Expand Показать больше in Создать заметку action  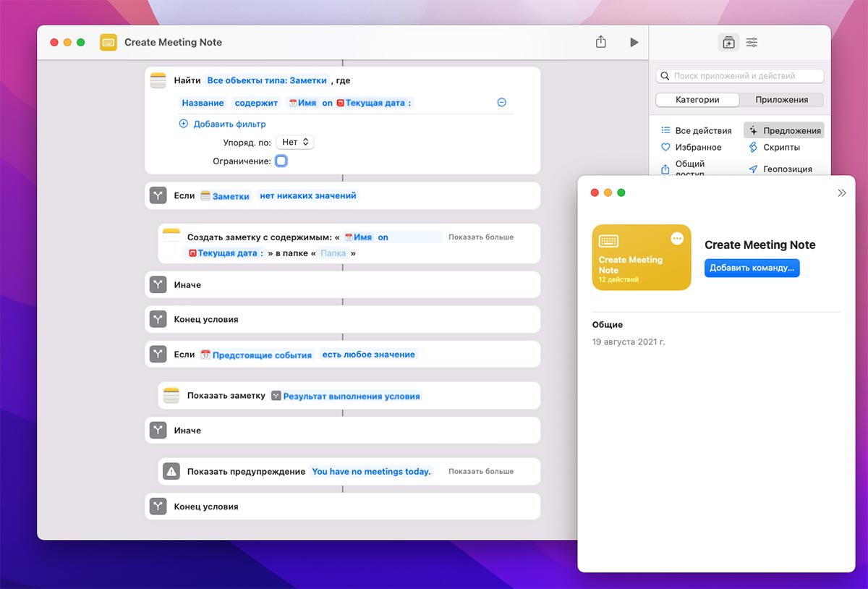[x=480, y=237]
